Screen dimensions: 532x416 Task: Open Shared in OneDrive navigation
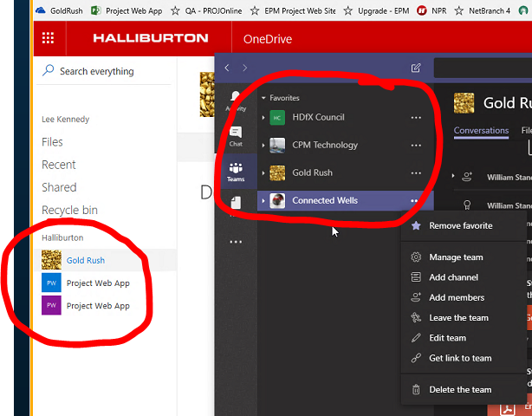point(59,187)
